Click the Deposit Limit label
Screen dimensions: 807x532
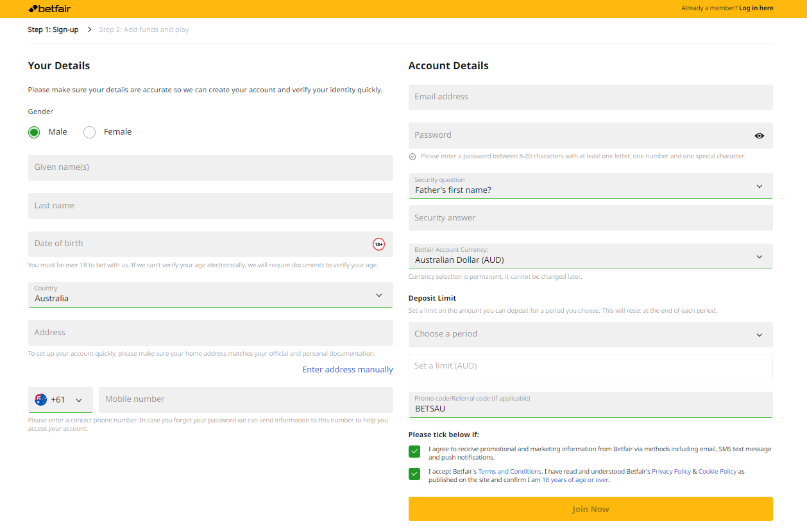(x=432, y=298)
